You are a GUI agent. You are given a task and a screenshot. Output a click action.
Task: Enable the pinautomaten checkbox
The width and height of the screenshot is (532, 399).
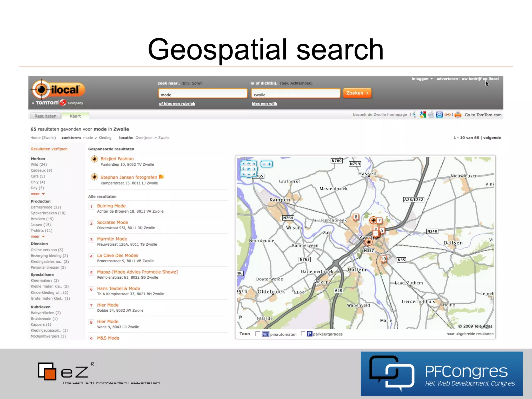(257, 333)
